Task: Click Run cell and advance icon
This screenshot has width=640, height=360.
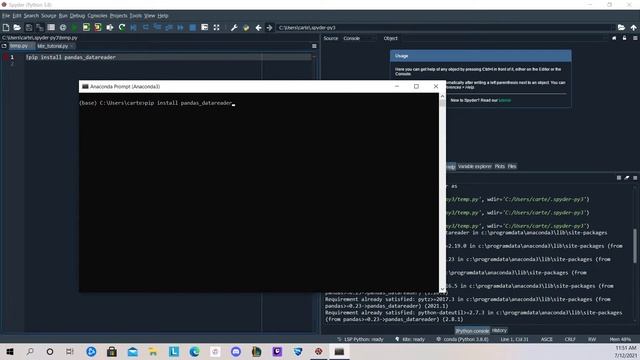Action: (x=98, y=27)
